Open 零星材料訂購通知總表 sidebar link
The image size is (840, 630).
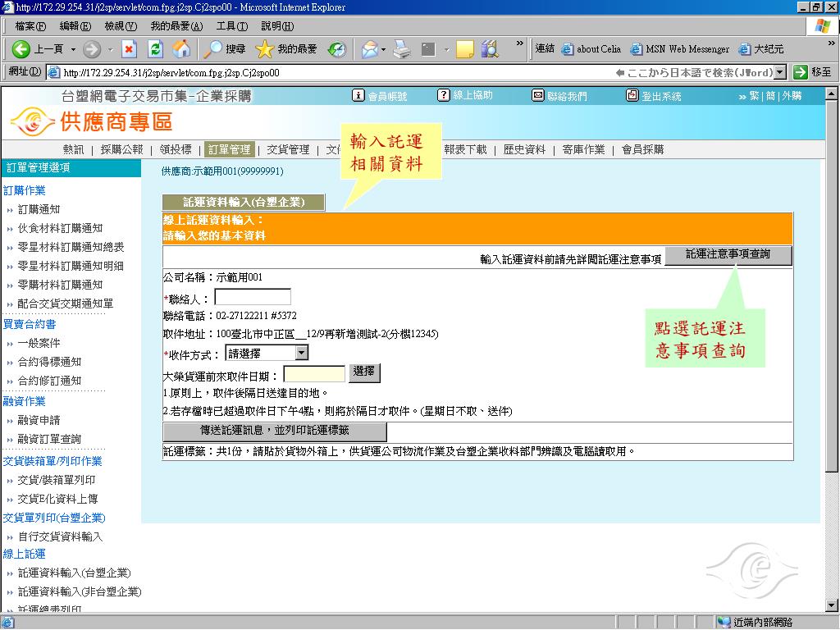[x=71, y=247]
